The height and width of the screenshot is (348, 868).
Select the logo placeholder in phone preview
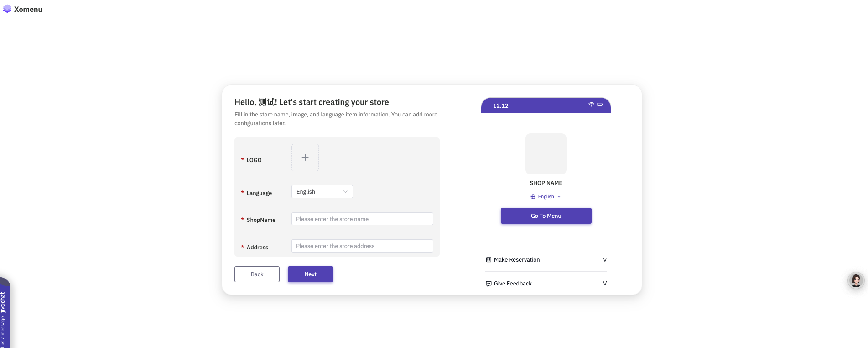546,154
